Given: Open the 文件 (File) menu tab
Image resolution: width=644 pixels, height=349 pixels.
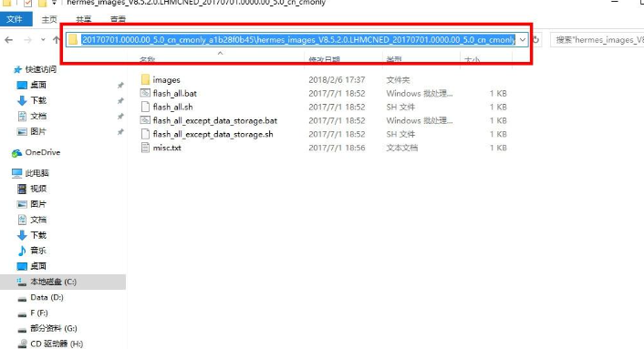Looking at the screenshot, I should point(15,19).
